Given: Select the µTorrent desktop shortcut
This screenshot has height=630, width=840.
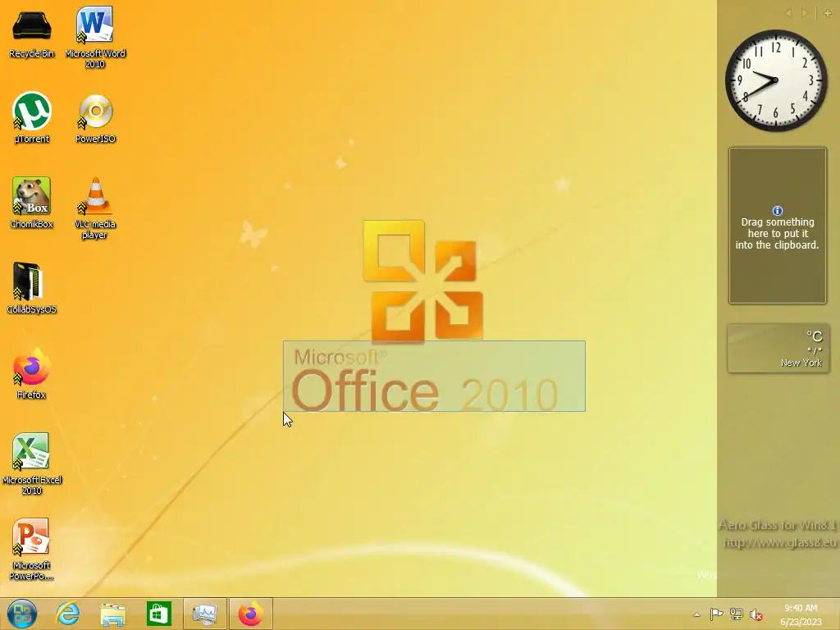Looking at the screenshot, I should 32,117.
